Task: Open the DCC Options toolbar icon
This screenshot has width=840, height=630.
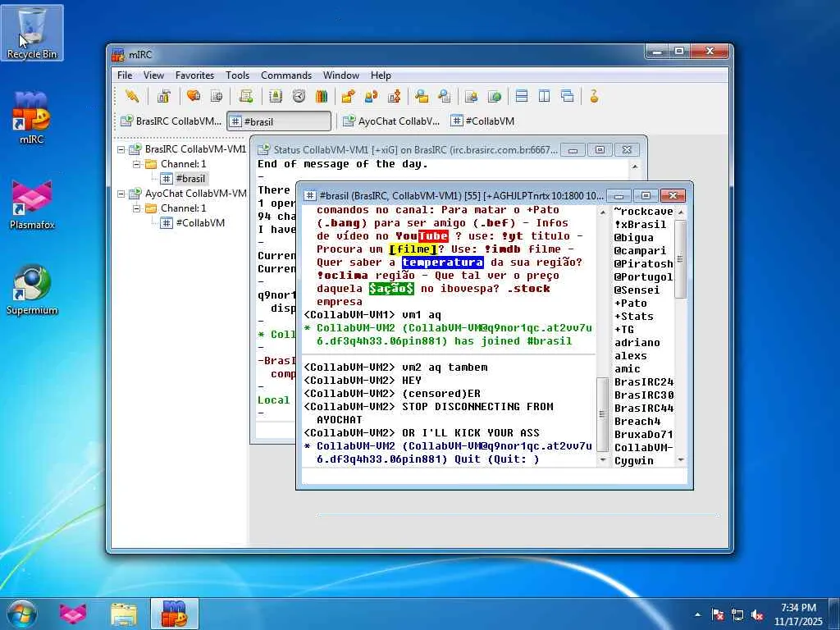Action: tap(395, 97)
